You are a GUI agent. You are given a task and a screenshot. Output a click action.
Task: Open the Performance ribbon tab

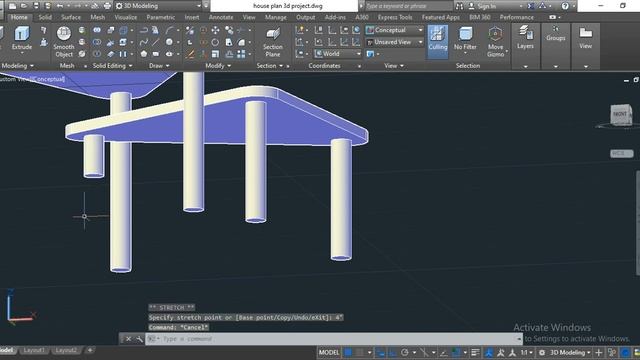(516, 17)
